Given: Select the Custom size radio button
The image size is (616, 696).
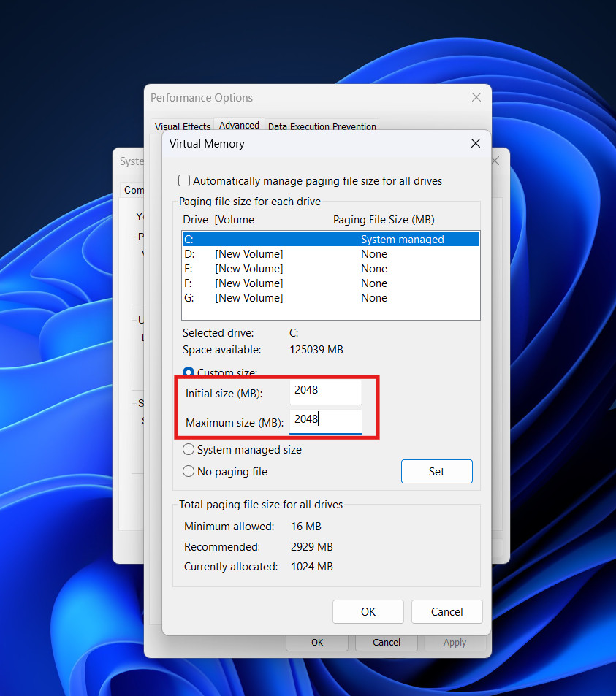Looking at the screenshot, I should click(189, 372).
